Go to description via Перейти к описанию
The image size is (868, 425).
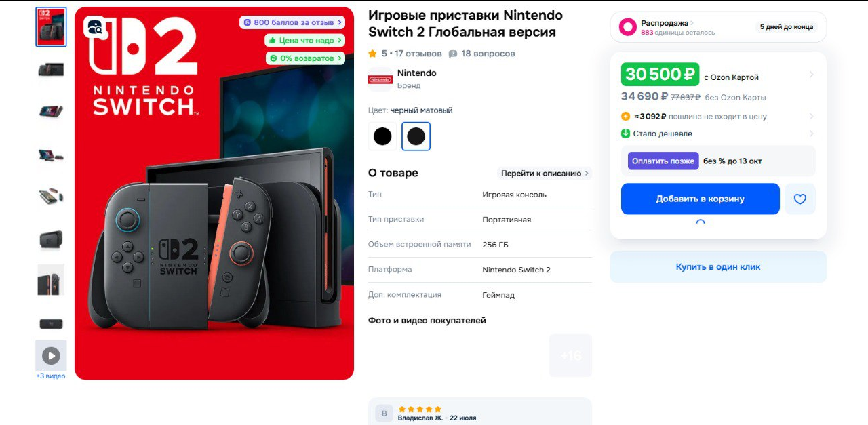(545, 173)
